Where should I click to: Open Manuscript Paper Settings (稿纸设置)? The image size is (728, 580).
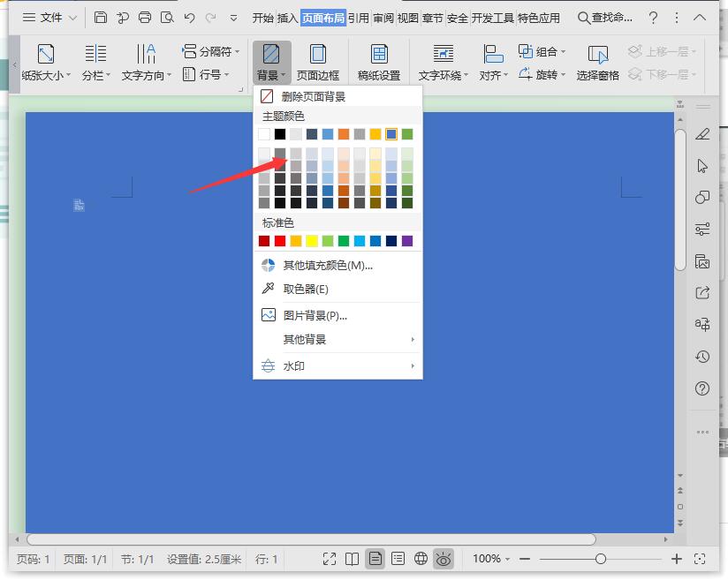pyautogui.click(x=378, y=55)
